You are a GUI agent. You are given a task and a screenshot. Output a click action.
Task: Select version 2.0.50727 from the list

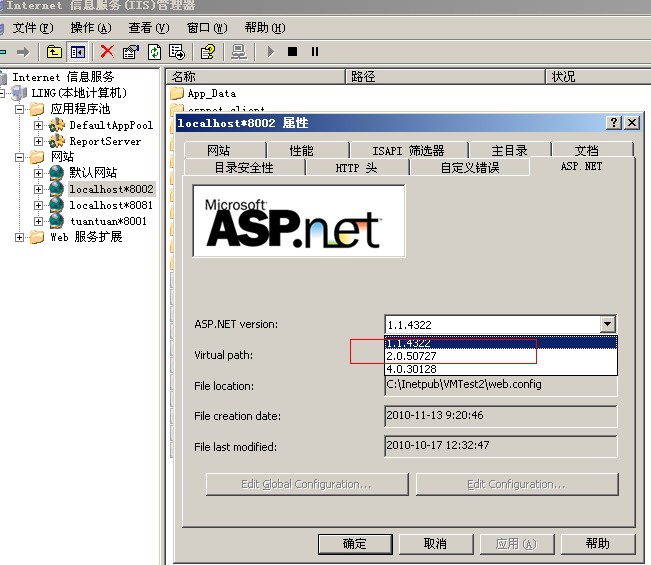[501, 356]
